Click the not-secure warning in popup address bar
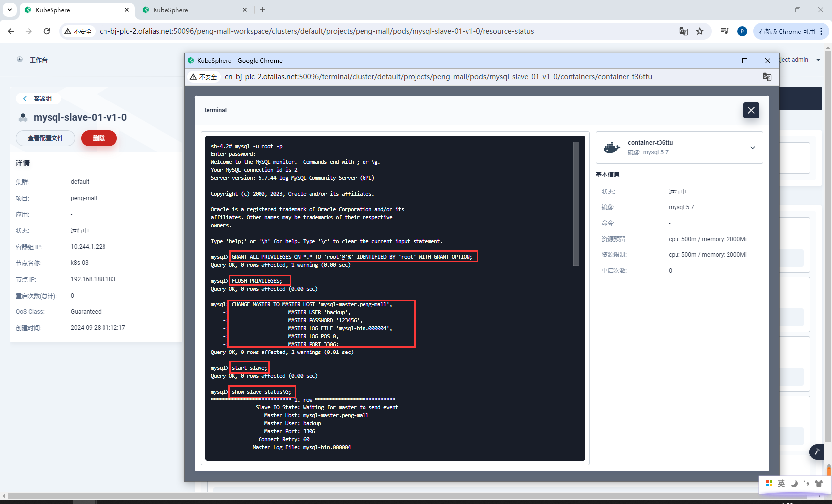 pyautogui.click(x=204, y=77)
